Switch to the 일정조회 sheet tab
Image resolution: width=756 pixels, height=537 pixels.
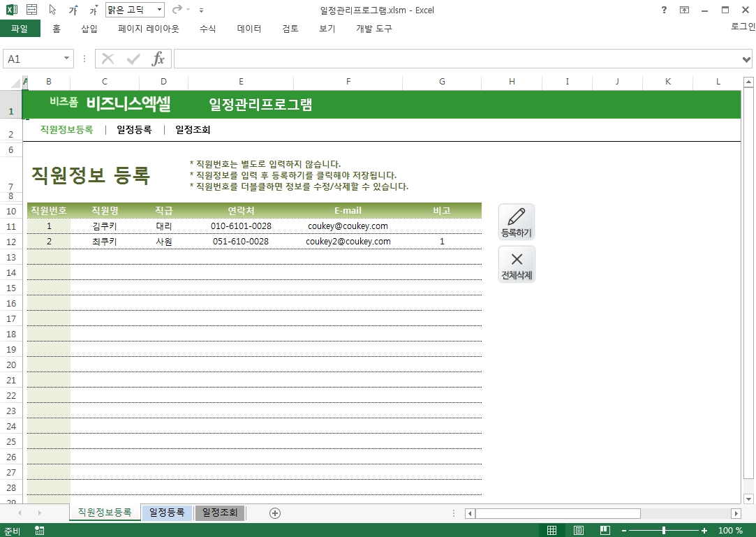(x=220, y=513)
